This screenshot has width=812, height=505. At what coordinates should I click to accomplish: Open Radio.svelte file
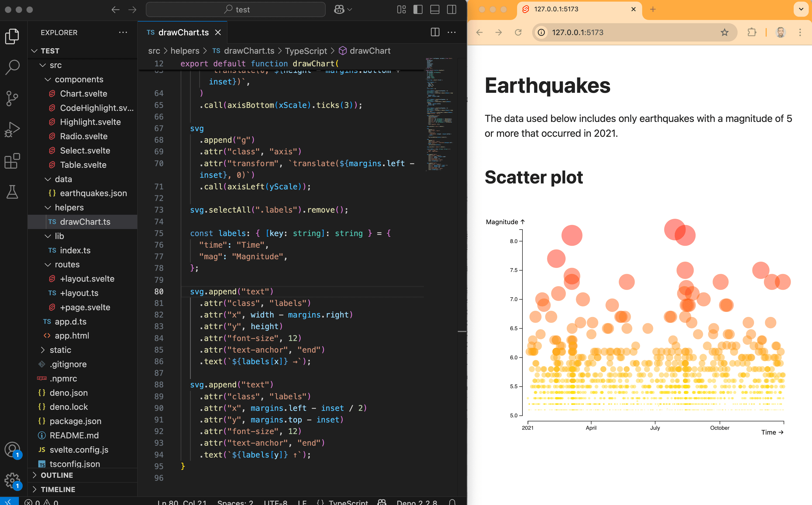82,136
